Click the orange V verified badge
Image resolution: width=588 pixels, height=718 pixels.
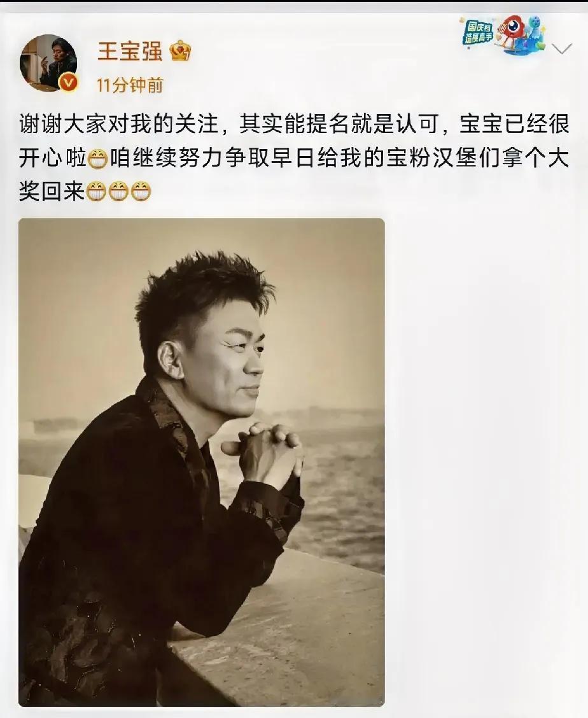click(x=69, y=82)
